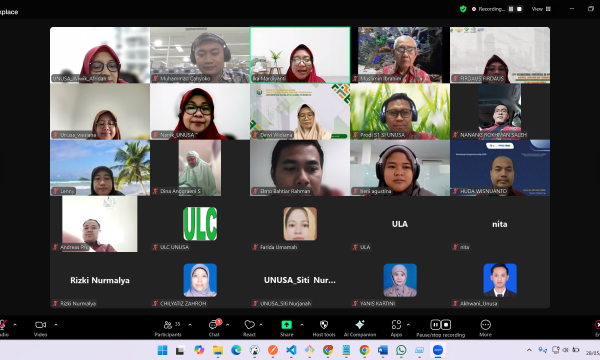Open WhatsApp from the taskbar
The width and height of the screenshot is (600, 360).
[401, 350]
